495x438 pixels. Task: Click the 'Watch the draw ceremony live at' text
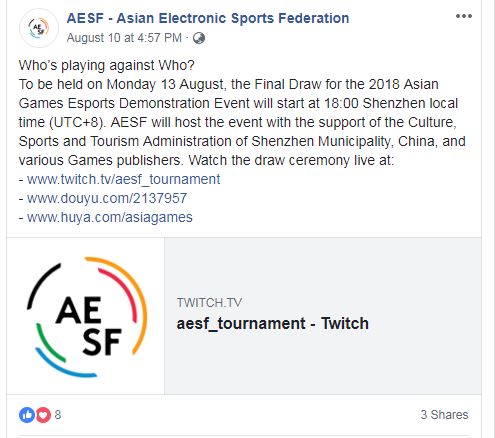coord(291,160)
